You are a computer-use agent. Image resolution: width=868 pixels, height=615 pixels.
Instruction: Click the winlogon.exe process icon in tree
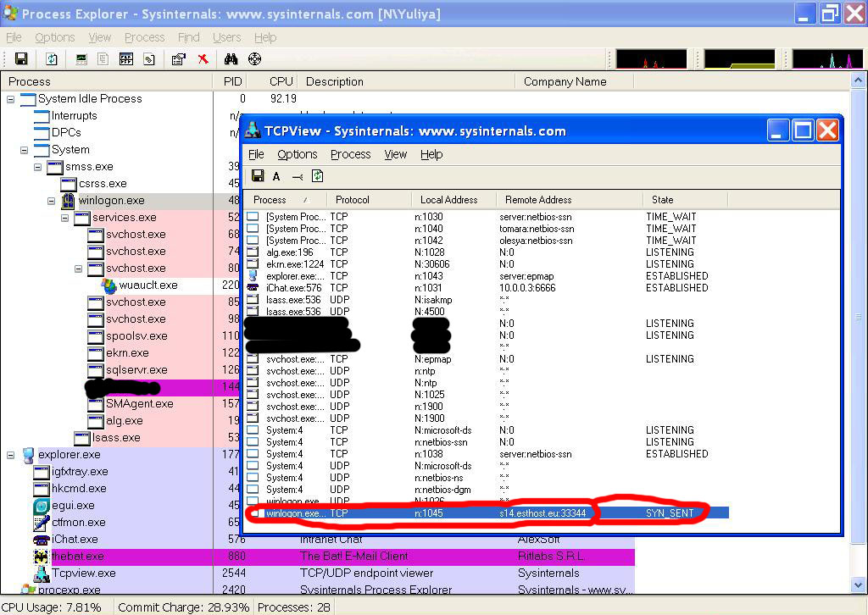68,200
